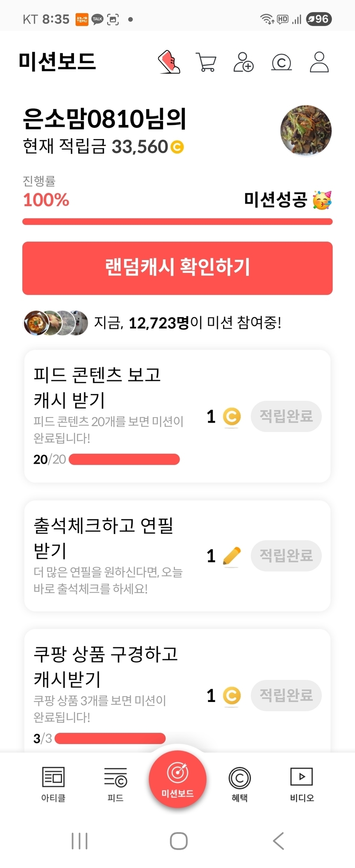Viewport: 355px width, 868px height.
Task: Open the shopping cart
Action: tap(206, 62)
